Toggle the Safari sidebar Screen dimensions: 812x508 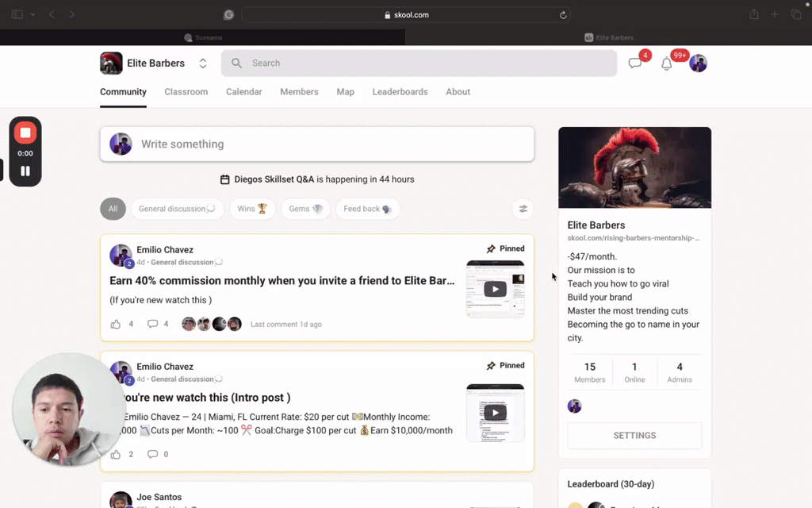click(x=17, y=14)
